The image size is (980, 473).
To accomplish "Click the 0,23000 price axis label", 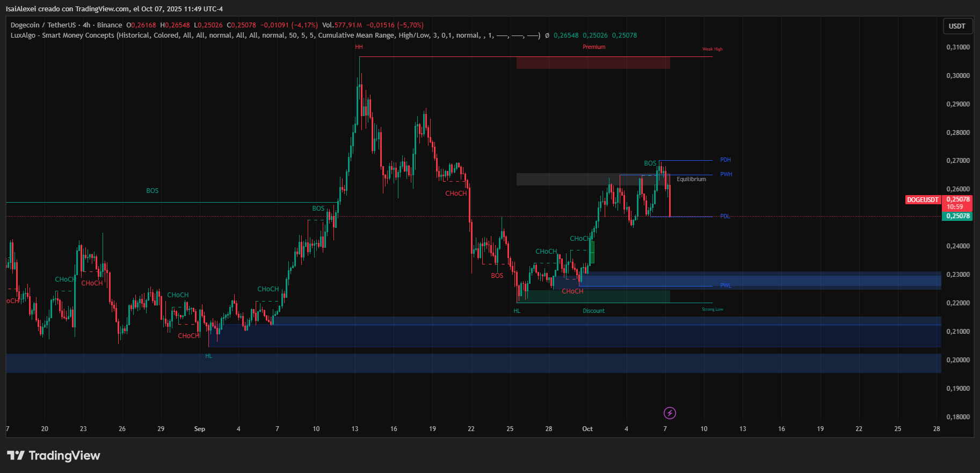I will [958, 275].
